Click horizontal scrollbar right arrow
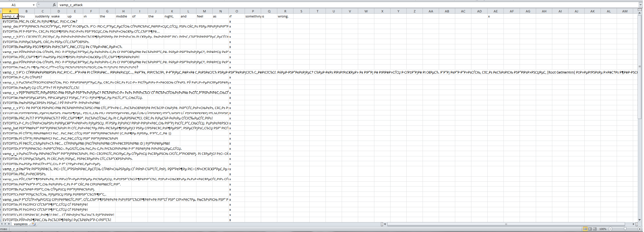Viewport: 644px width, 232px height. [x=634, y=224]
